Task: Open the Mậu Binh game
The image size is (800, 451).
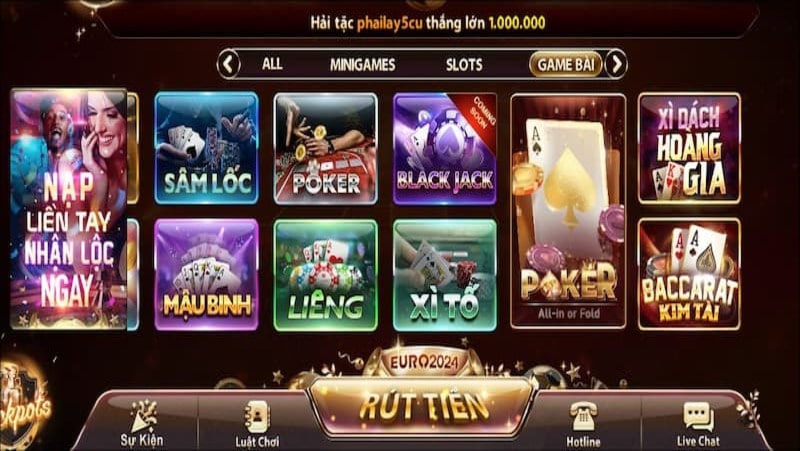Action: pos(207,274)
